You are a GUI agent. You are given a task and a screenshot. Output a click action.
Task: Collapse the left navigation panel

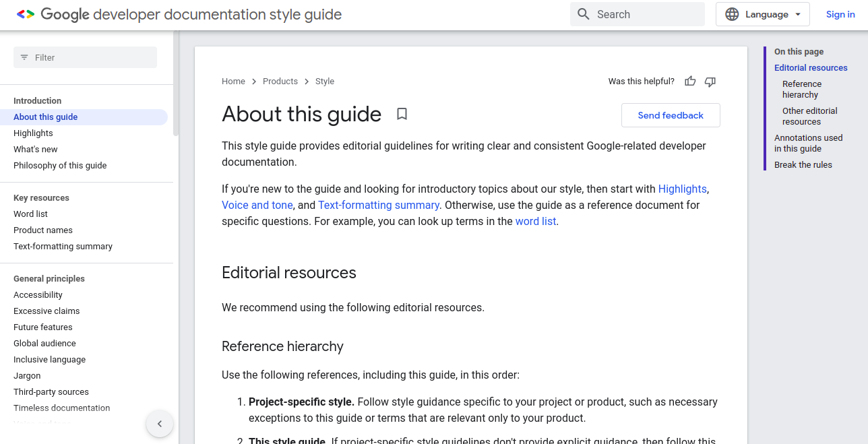point(160,424)
